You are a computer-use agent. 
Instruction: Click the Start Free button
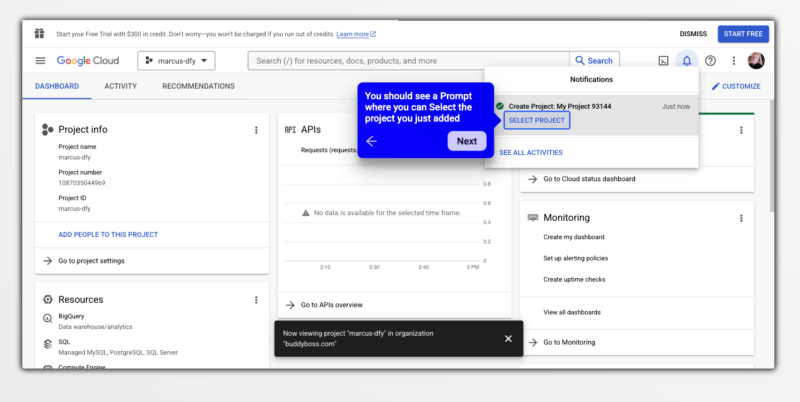[x=743, y=34]
